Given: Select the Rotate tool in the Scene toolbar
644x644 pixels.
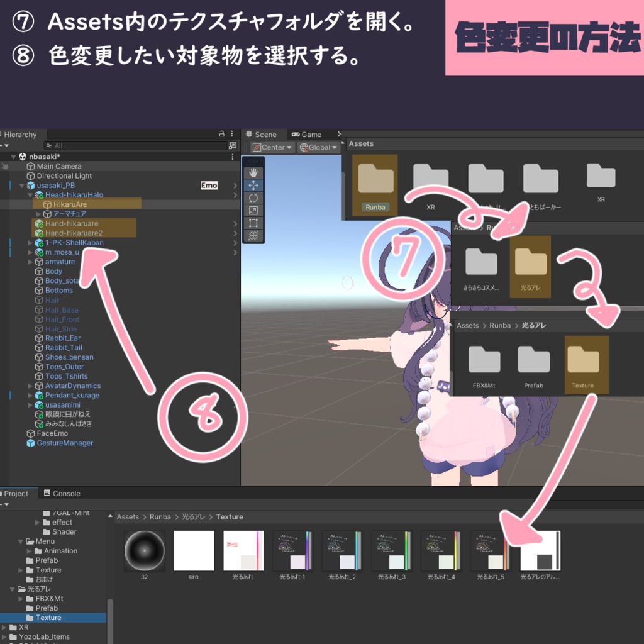Looking at the screenshot, I should click(252, 197).
